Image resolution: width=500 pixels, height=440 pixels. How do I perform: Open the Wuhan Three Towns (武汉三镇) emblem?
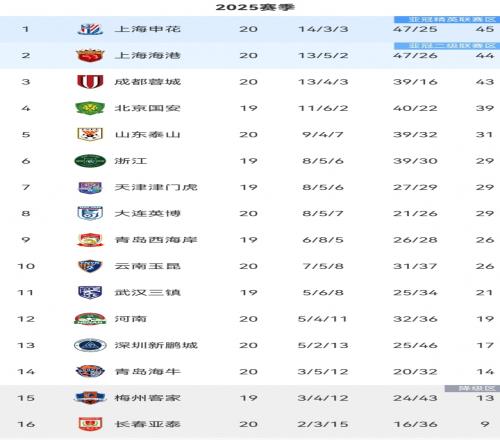90,292
